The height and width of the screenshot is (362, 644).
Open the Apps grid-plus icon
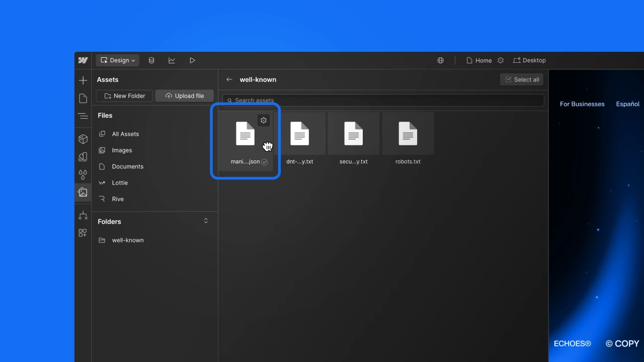coord(83,233)
